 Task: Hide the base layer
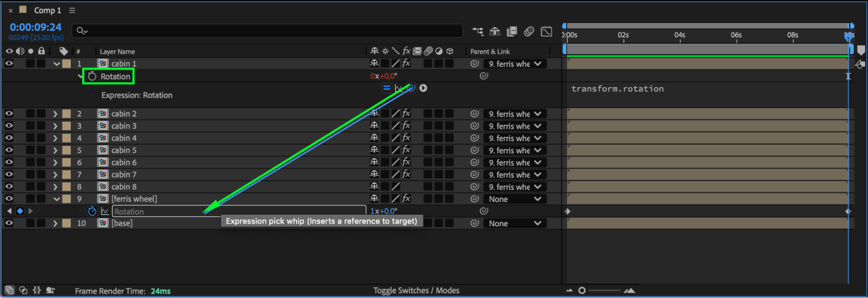click(x=9, y=223)
